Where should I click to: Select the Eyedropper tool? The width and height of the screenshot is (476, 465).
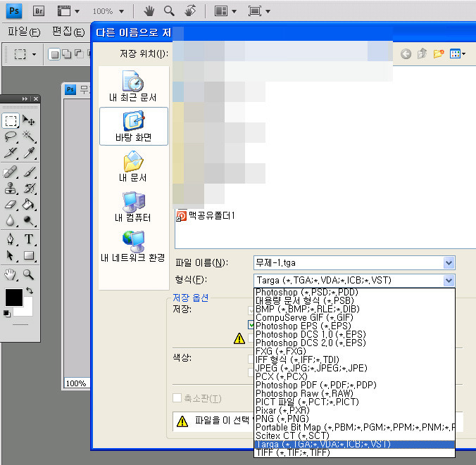point(29,153)
